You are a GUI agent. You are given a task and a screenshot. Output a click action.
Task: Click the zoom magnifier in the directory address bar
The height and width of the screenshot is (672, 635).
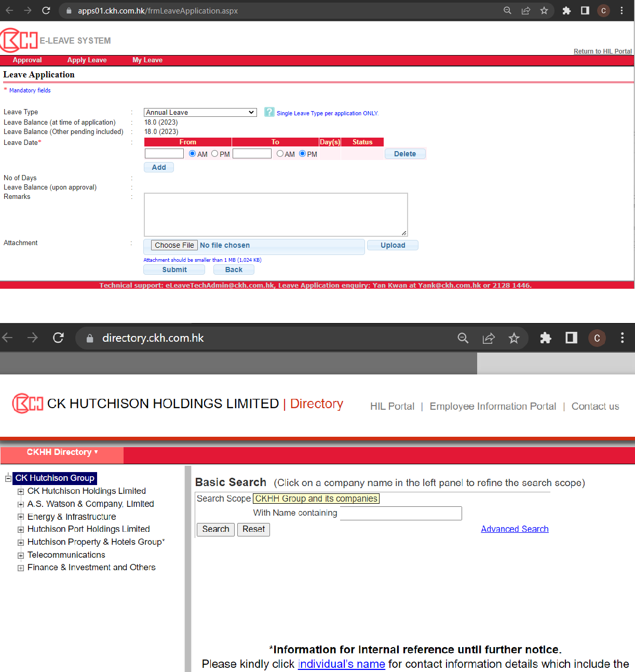(x=463, y=339)
